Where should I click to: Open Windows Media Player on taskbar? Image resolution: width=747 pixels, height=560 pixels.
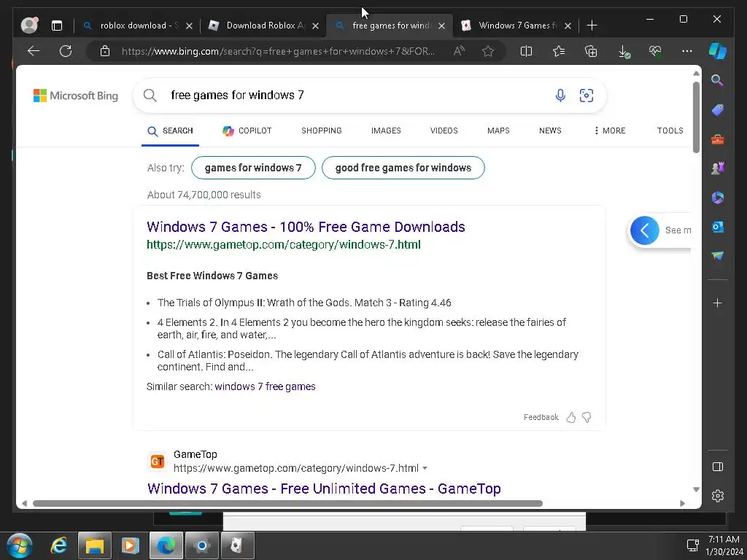[130, 545]
